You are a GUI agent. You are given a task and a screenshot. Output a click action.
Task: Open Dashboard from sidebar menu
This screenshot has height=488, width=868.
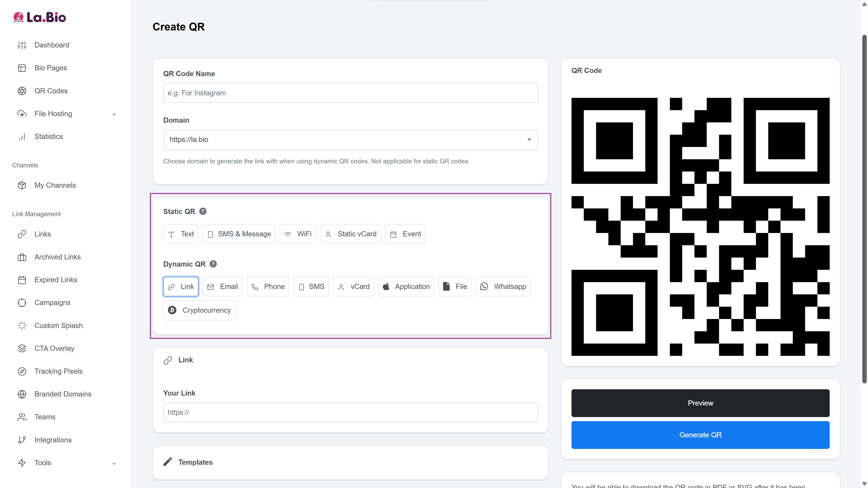[52, 45]
